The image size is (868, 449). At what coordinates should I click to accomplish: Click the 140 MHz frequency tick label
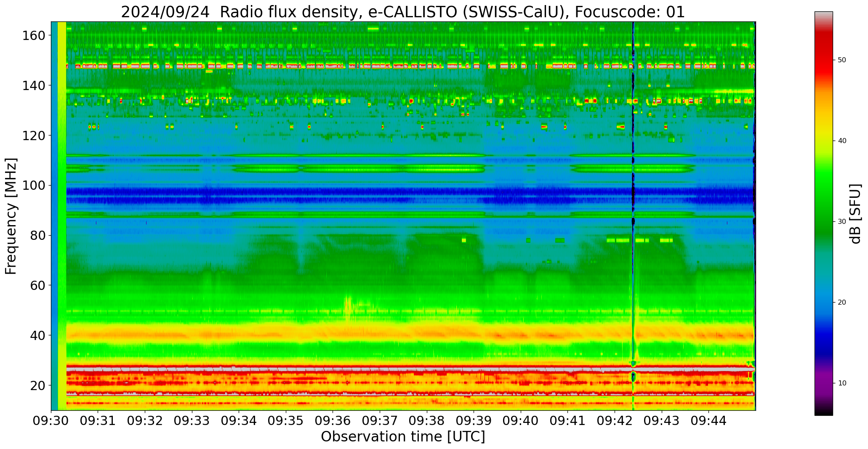[x=33, y=85]
